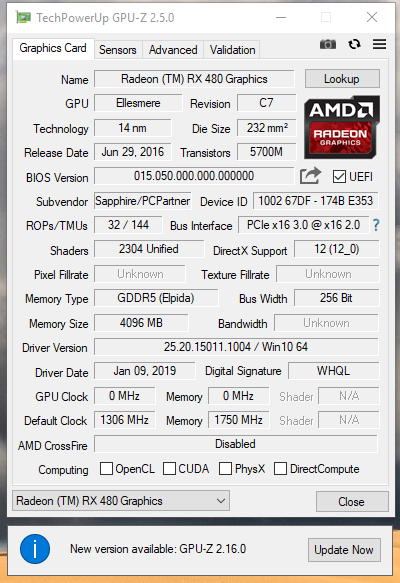
Task: Enable the OpenCL checkbox
Action: [x=106, y=468]
